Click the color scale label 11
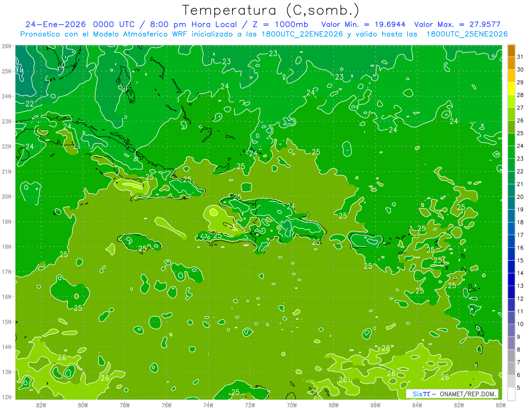The image size is (532, 411). [x=520, y=311]
